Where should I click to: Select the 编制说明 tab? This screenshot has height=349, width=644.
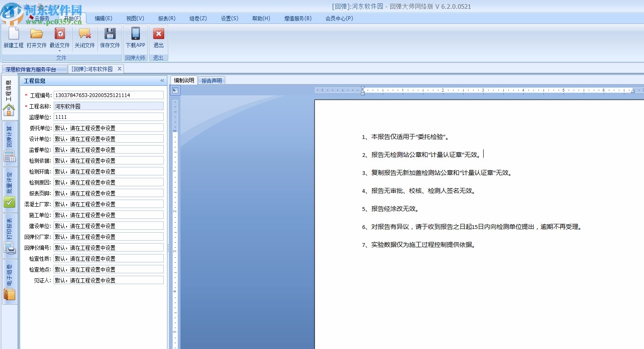pyautogui.click(x=184, y=80)
